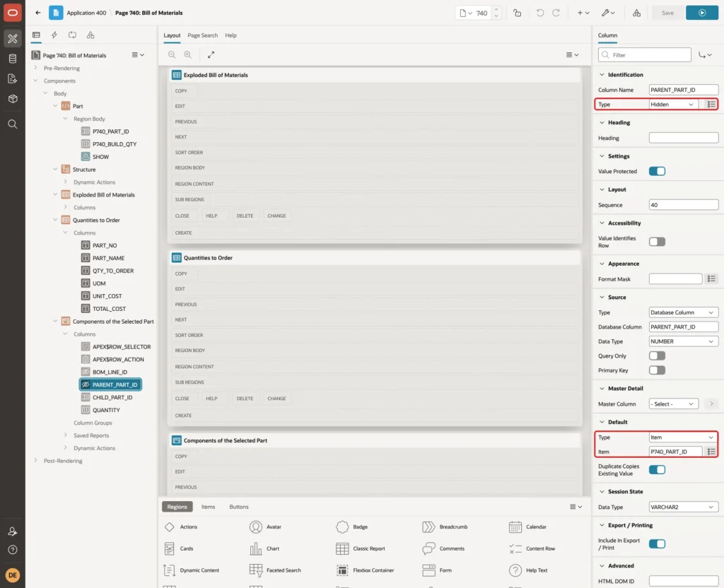Toggle the Query Only switch
Image resolution: width=724 pixels, height=588 pixels.
tap(657, 356)
